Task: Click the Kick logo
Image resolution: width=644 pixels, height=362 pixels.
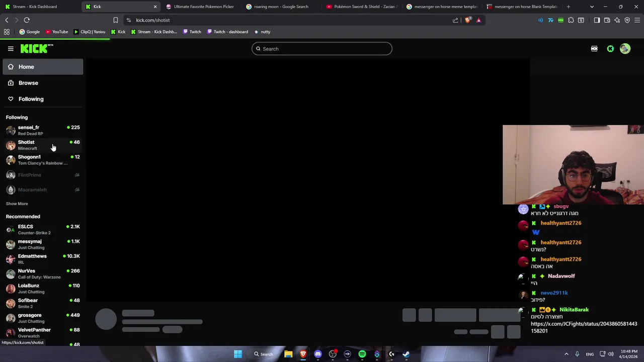Action: point(37,49)
